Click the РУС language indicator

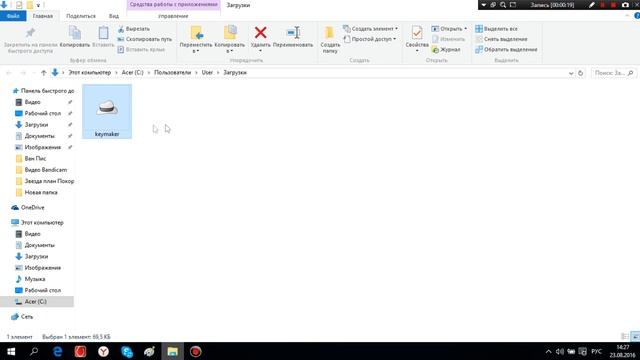[x=596, y=351]
